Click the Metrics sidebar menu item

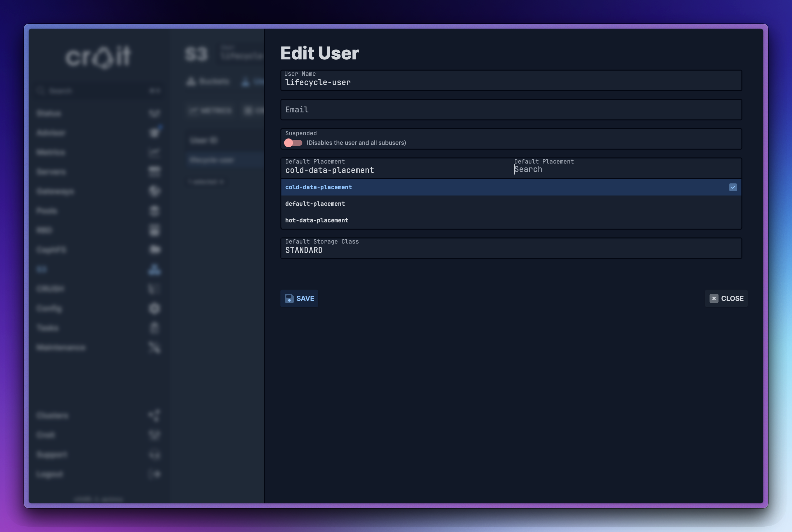[x=51, y=152]
